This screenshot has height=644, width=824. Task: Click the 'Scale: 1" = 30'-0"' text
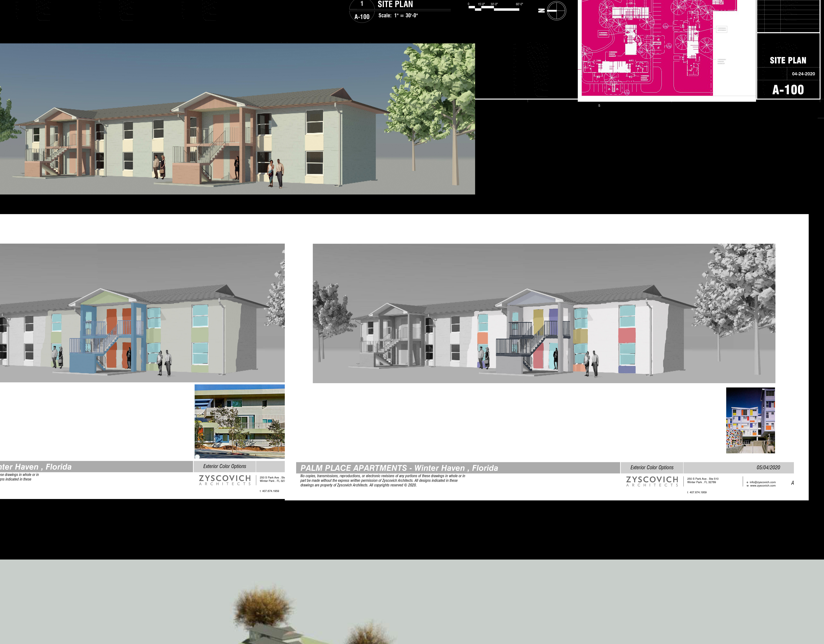[x=398, y=15]
